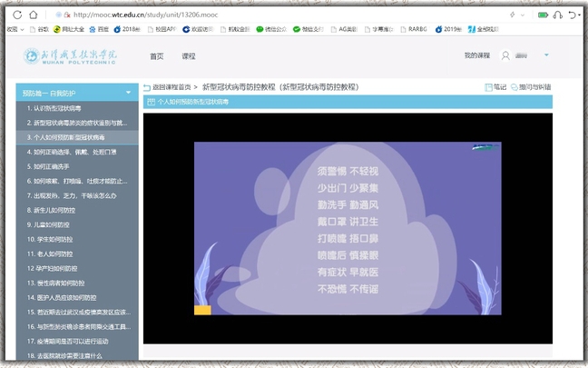
Task: Click 返回课程首页 link
Action: tap(171, 87)
